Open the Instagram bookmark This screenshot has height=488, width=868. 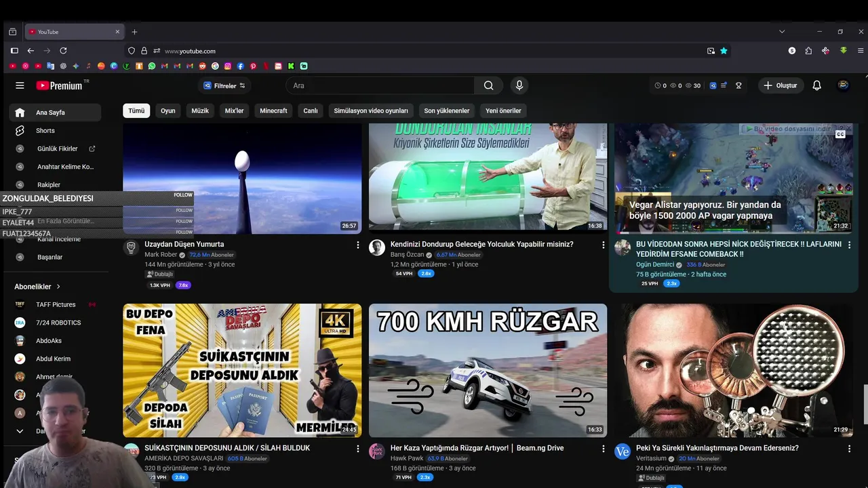point(228,66)
